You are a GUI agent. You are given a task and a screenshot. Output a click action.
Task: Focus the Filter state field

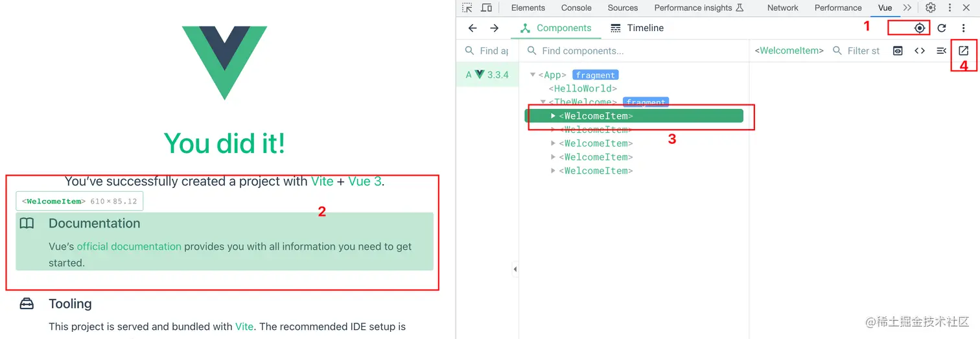tap(856, 51)
